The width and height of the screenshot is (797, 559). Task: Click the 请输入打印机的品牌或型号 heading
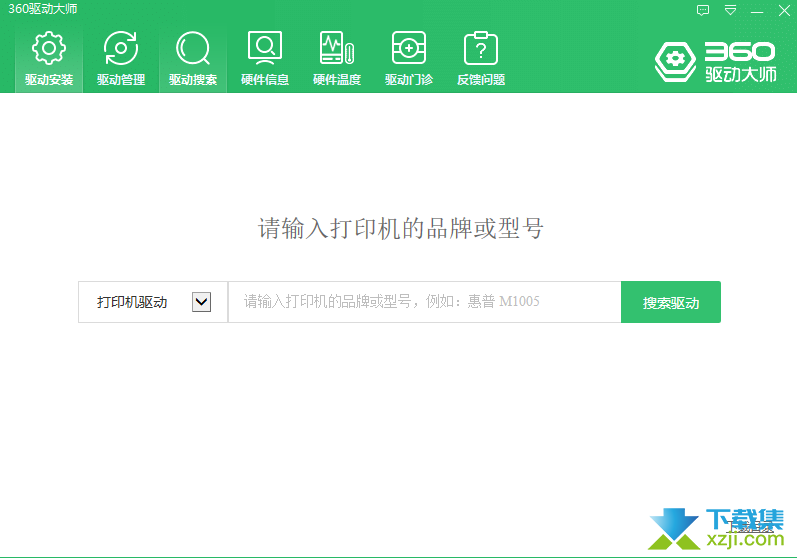tap(401, 228)
